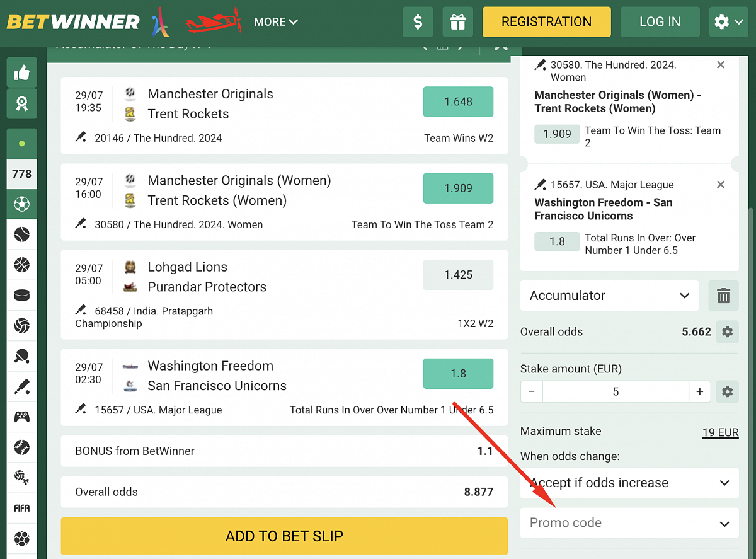Expand the Promo code field
The height and width of the screenshot is (559, 756).
click(x=629, y=523)
